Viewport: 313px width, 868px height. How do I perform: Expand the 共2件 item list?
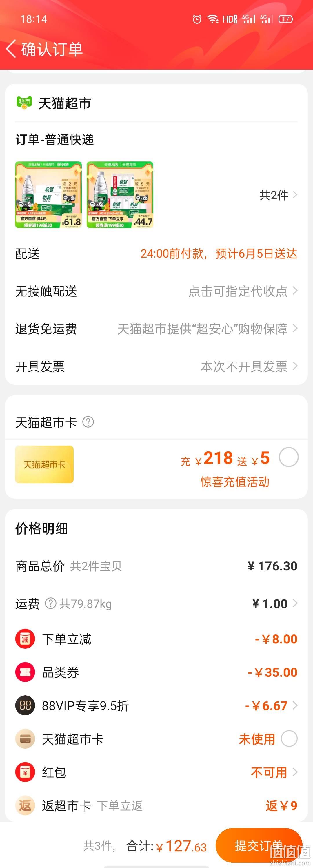point(278,195)
